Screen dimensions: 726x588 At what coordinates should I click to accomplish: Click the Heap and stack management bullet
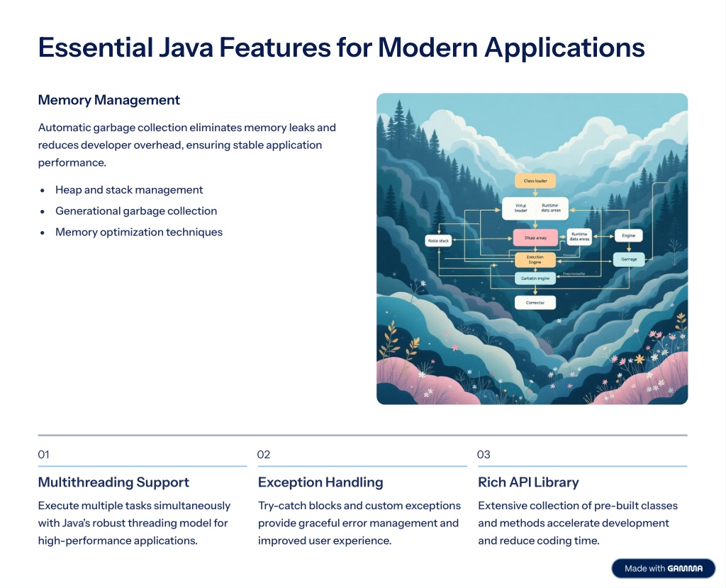pos(129,190)
